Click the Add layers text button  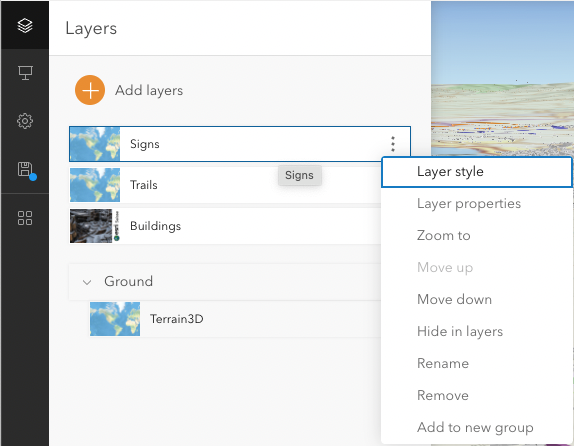tap(149, 90)
